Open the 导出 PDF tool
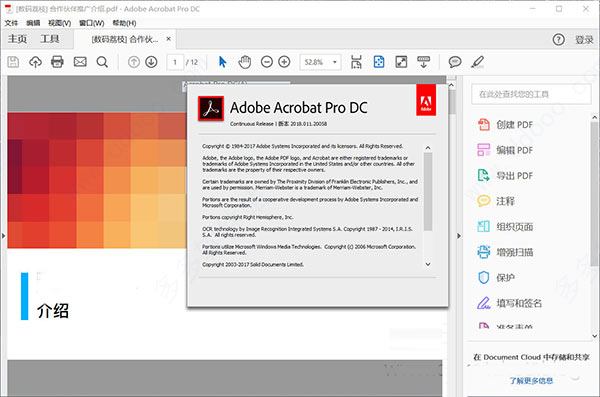The height and width of the screenshot is (397, 600). pos(505,176)
